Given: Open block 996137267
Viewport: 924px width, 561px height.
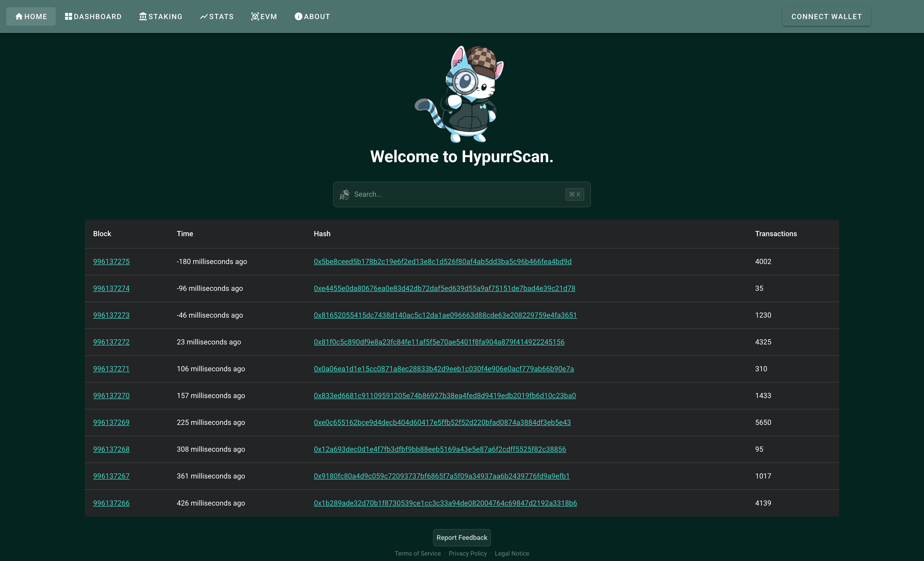Looking at the screenshot, I should tap(111, 476).
